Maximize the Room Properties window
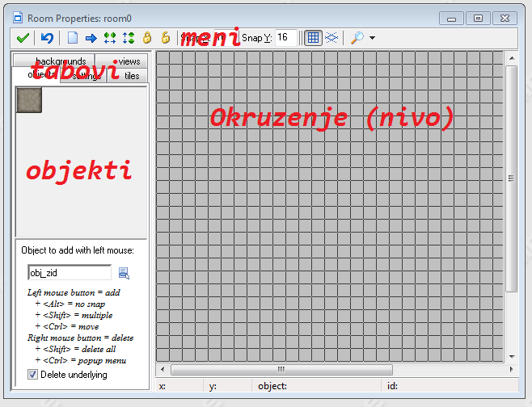This screenshot has height=407, width=532. coord(478,19)
